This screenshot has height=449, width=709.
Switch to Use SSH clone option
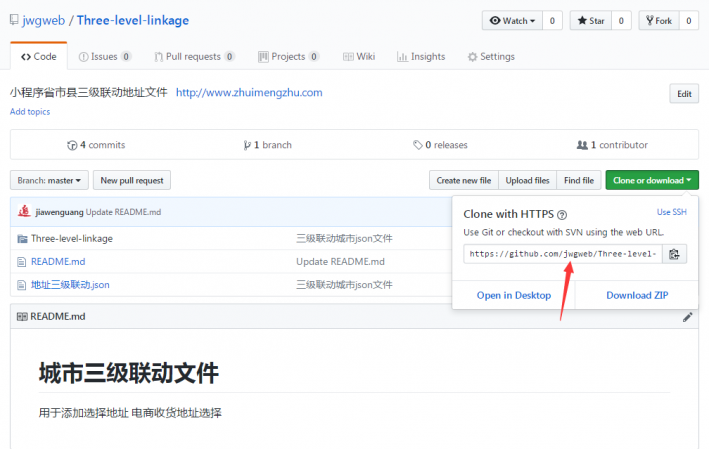(x=671, y=212)
